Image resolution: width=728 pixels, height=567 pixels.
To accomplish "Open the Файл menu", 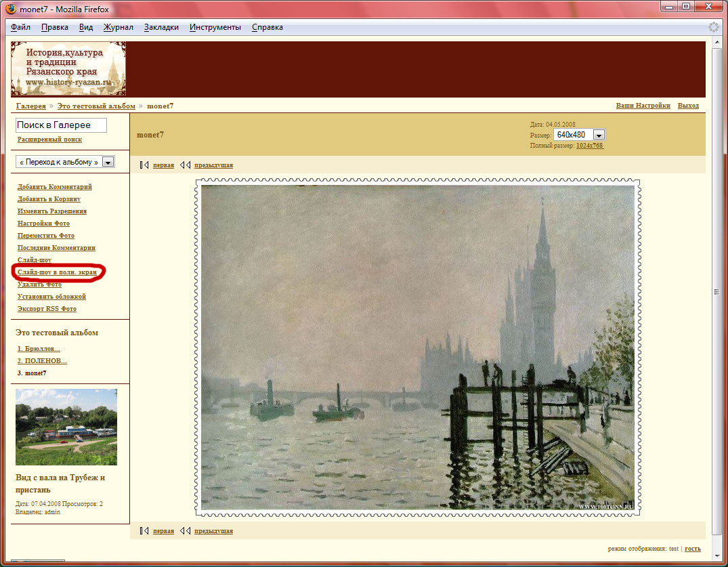I will [20, 27].
